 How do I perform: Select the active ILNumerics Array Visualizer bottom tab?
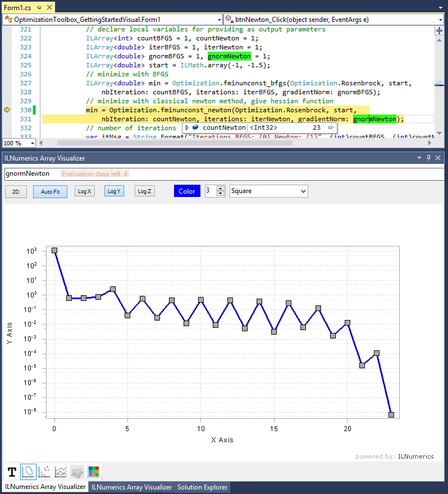[45, 487]
